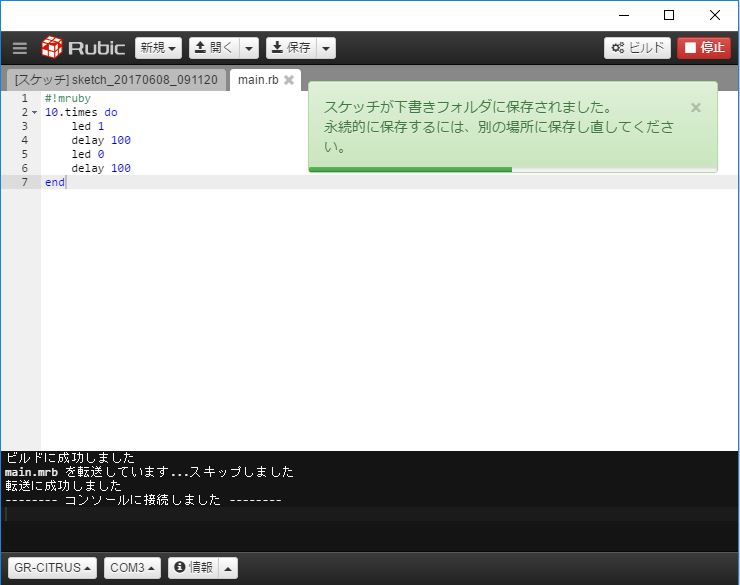Viewport: 740px width, 585px height.
Task: Switch to the sketch_20170608_091120 tab
Action: tap(116, 80)
